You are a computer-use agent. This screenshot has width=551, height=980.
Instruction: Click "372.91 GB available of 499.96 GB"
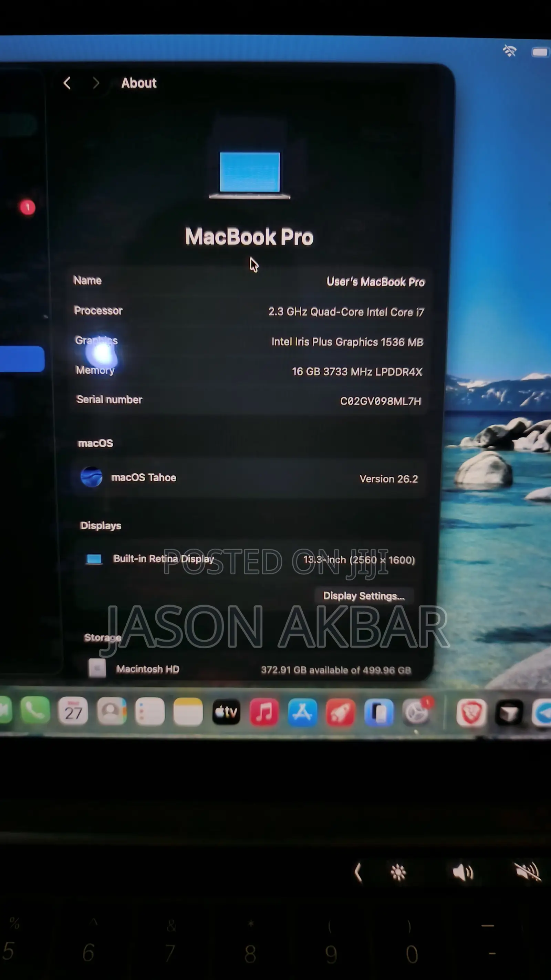tap(336, 670)
